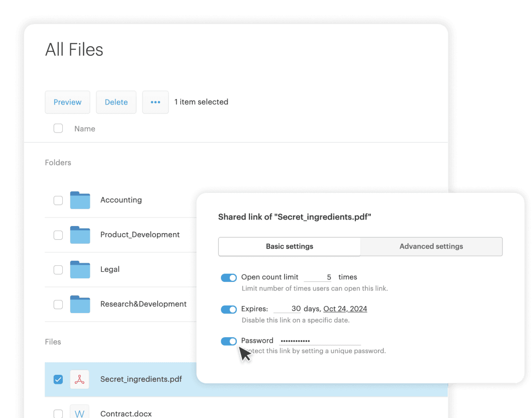Click the Contract.docx file name
The width and height of the screenshot is (532, 418).
tap(126, 413)
